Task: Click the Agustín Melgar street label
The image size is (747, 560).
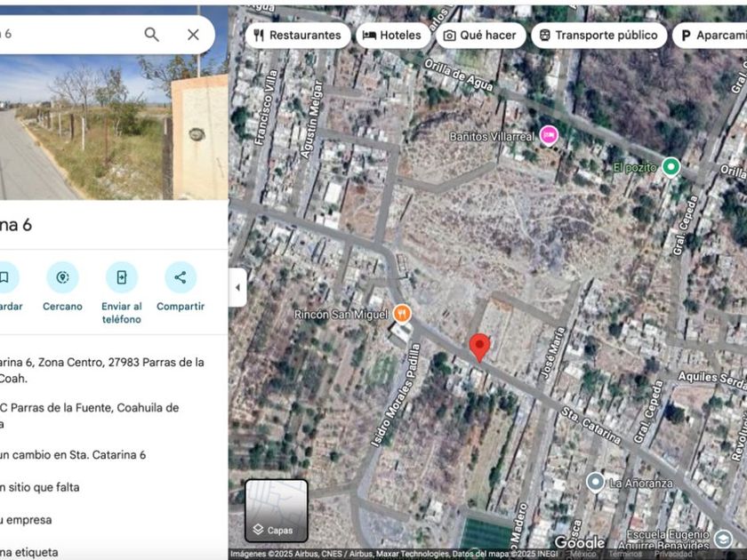Action: click(311, 119)
